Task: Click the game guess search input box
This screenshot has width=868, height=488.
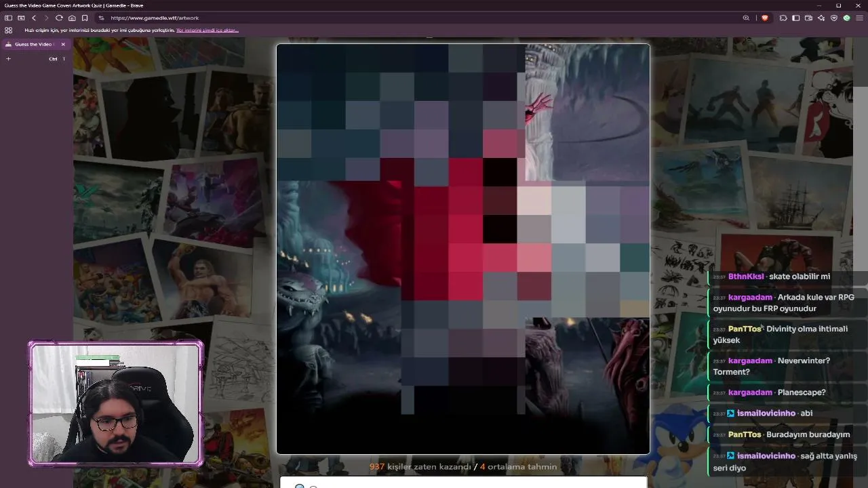Action: point(464,483)
